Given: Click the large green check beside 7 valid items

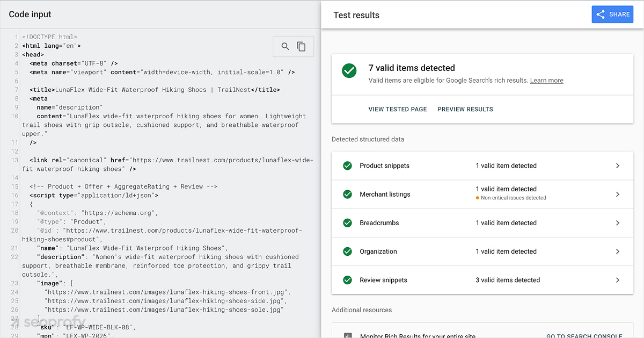Looking at the screenshot, I should point(349,70).
